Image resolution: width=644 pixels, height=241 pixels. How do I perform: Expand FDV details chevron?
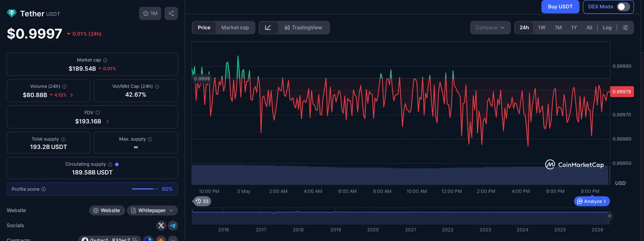pyautogui.click(x=107, y=121)
